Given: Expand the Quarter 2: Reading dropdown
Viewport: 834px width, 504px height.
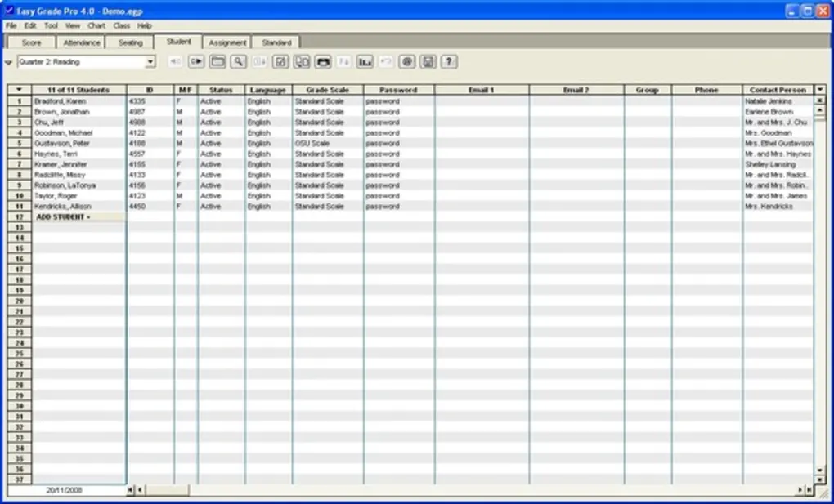Looking at the screenshot, I should [x=150, y=62].
